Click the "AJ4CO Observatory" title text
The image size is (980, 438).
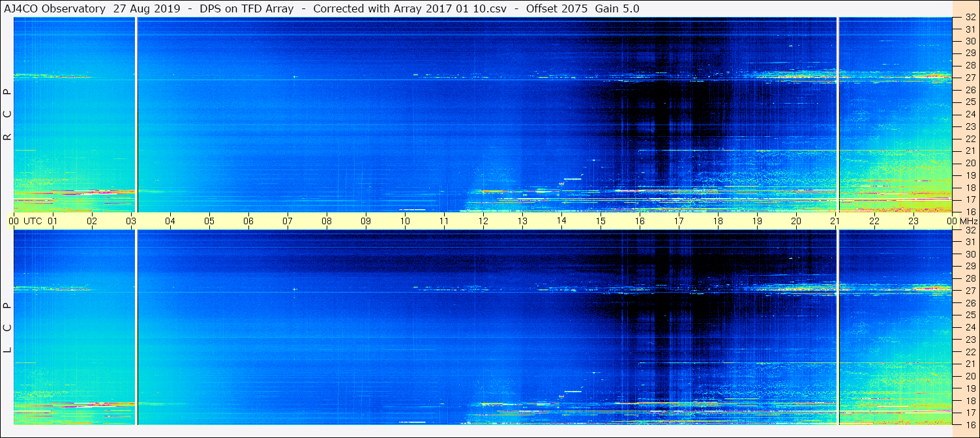click(x=55, y=8)
